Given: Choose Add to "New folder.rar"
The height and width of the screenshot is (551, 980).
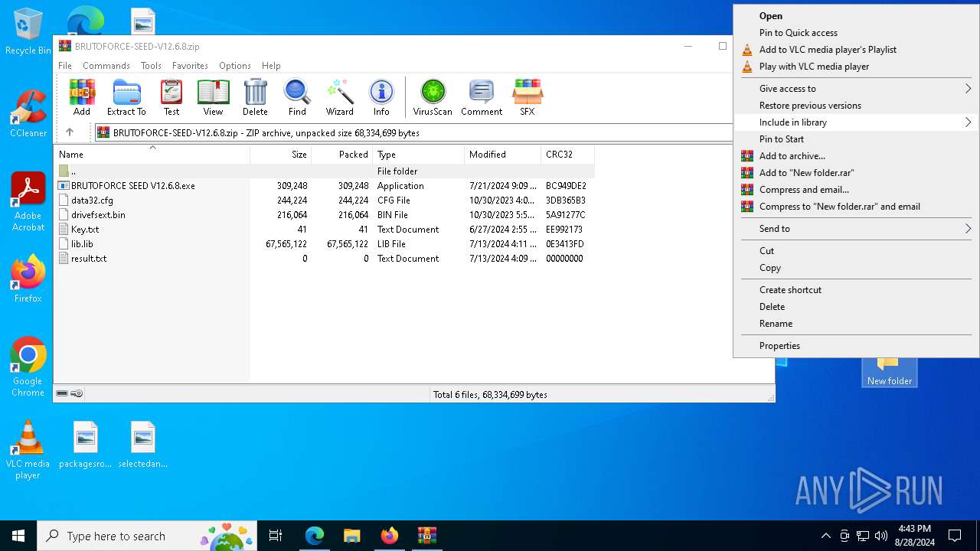Looking at the screenshot, I should pyautogui.click(x=856, y=173).
